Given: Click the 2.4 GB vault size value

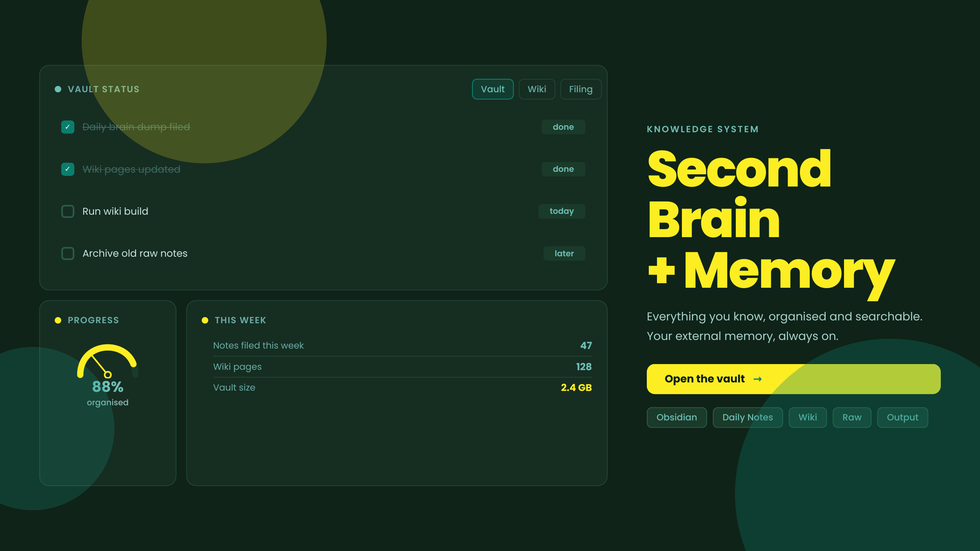Looking at the screenshot, I should [576, 388].
